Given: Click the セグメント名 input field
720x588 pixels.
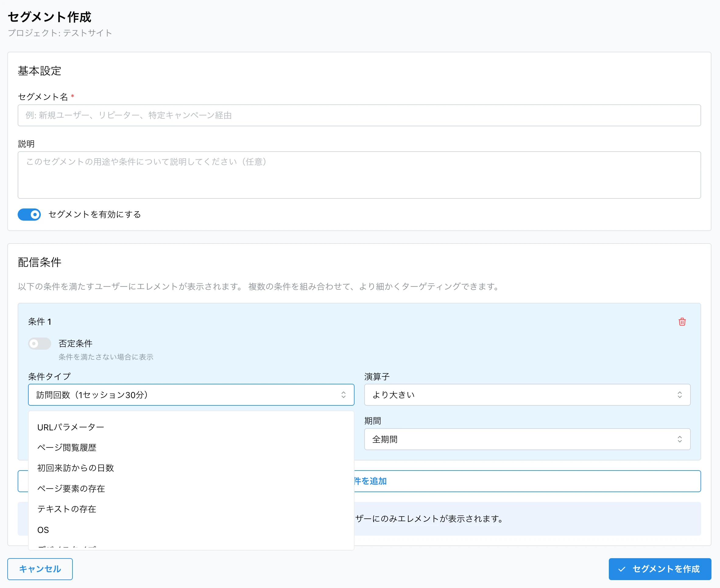Looking at the screenshot, I should click(359, 115).
